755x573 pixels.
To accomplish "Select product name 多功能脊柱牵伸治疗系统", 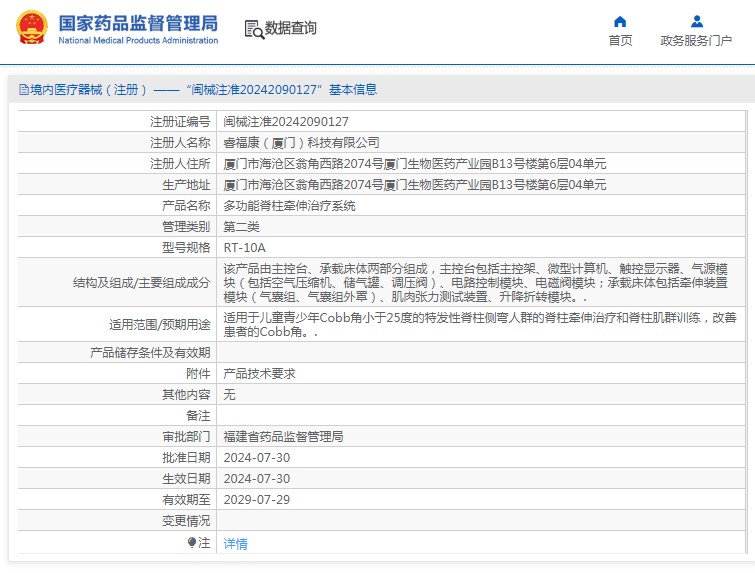I will (289, 206).
